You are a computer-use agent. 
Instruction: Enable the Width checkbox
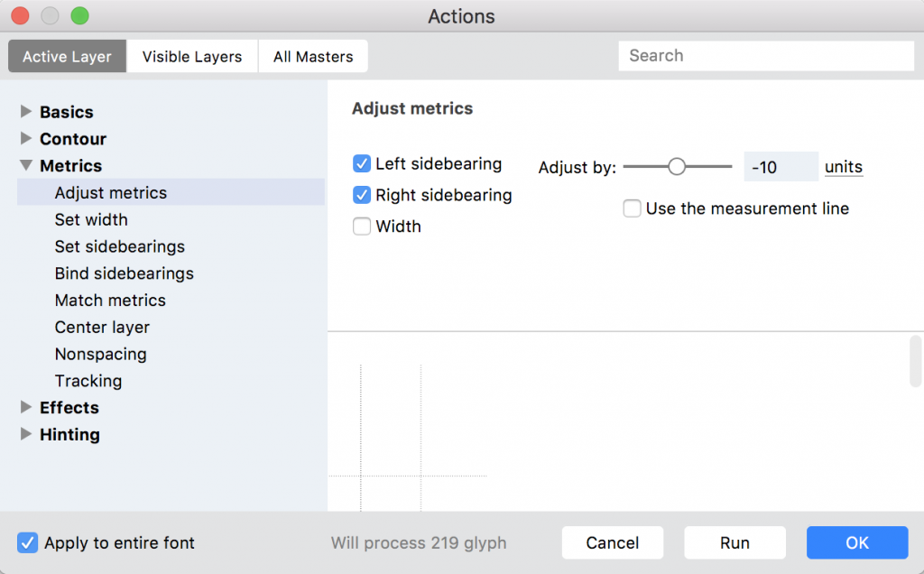click(x=362, y=227)
